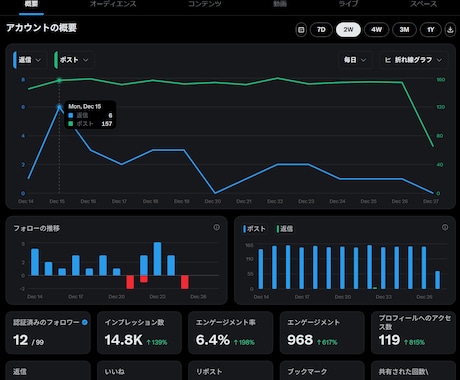
Task: Toggle ポスト series in bar chart legend
Action: pos(255,229)
